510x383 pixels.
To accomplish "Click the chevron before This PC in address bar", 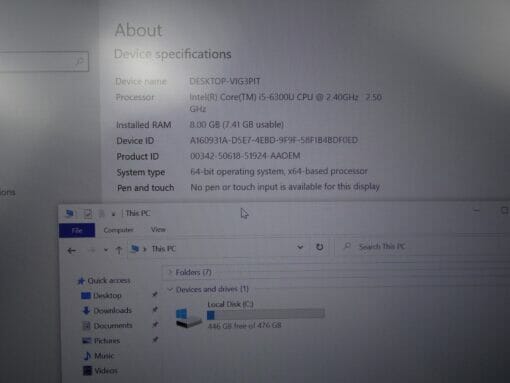I will 145,249.
